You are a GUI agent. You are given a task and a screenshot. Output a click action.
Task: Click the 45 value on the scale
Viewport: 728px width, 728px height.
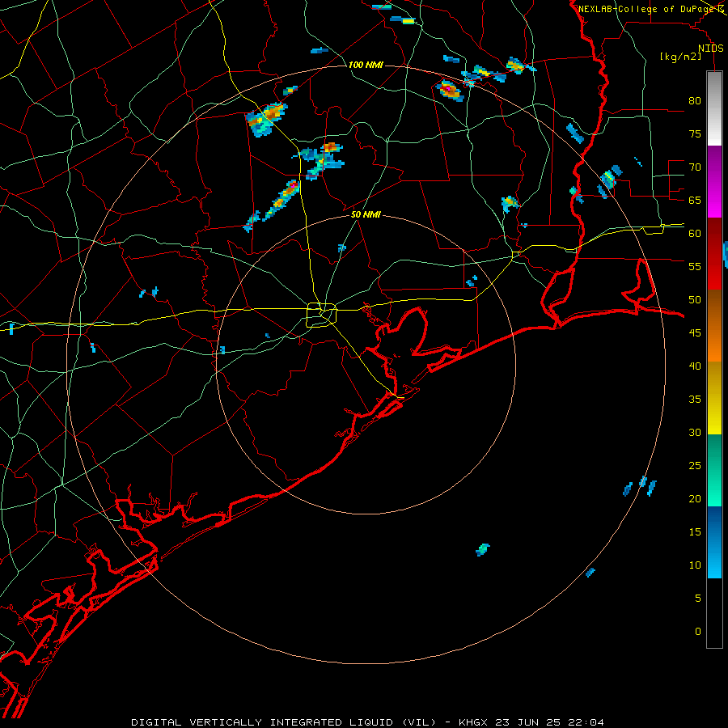[695, 333]
